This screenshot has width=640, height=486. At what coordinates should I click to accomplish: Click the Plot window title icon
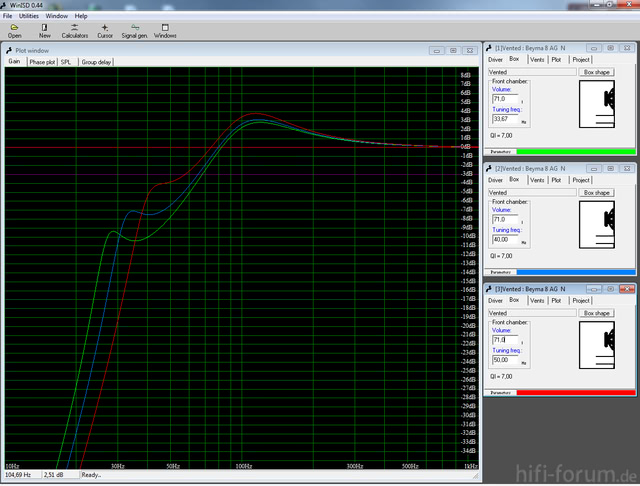tap(10, 49)
